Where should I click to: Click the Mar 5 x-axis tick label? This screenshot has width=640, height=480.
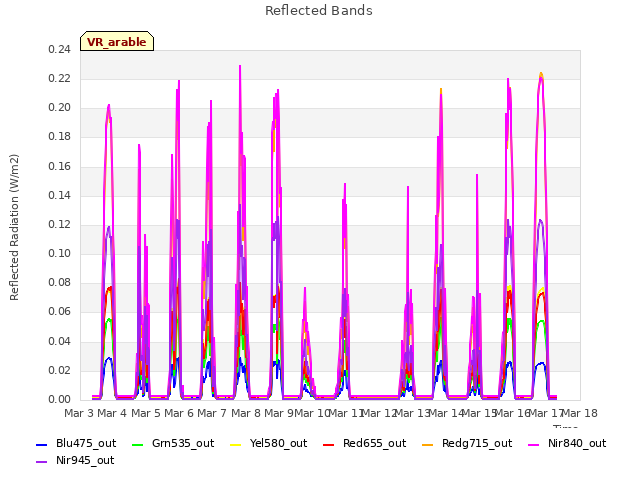[146, 413]
